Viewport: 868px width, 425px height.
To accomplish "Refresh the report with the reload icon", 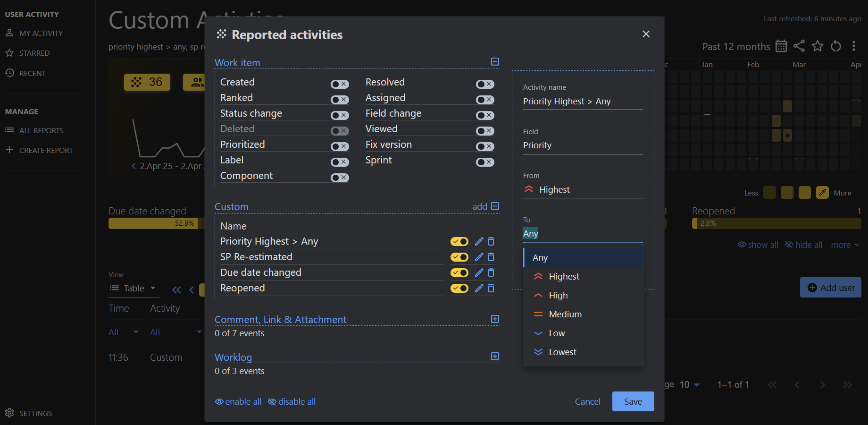I will click(836, 46).
